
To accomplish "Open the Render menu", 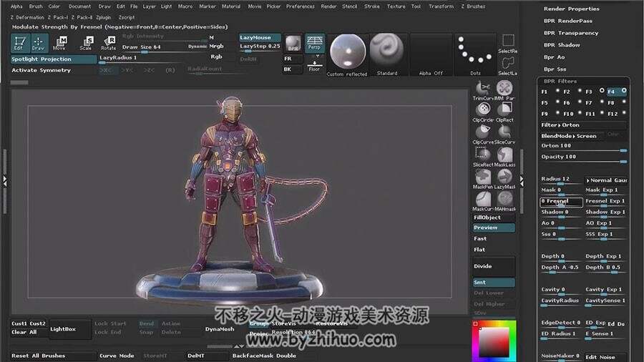I will [328, 6].
